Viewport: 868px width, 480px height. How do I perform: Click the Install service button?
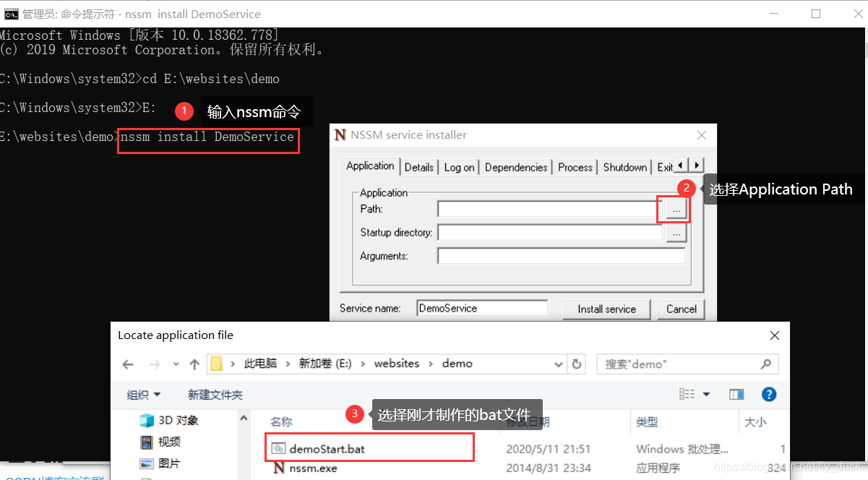(606, 309)
